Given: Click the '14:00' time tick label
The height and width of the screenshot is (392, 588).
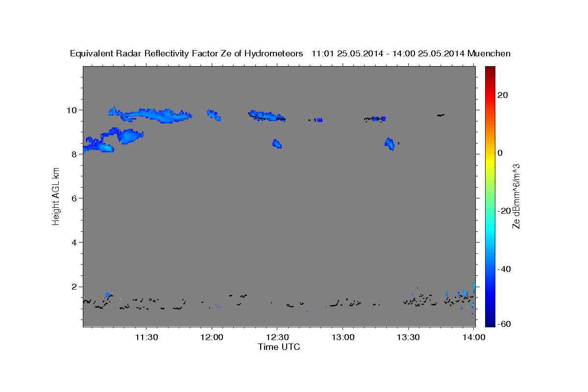Looking at the screenshot, I should point(473,338).
